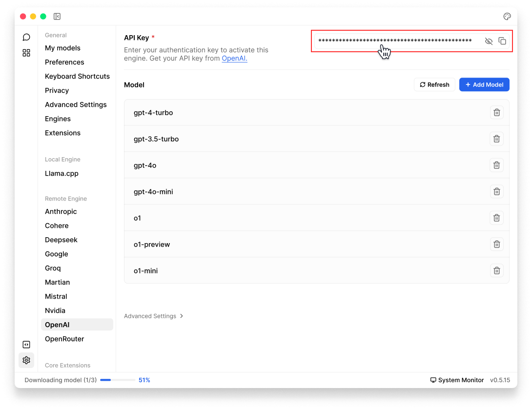
Task: Open the Extensions page
Action: [63, 133]
